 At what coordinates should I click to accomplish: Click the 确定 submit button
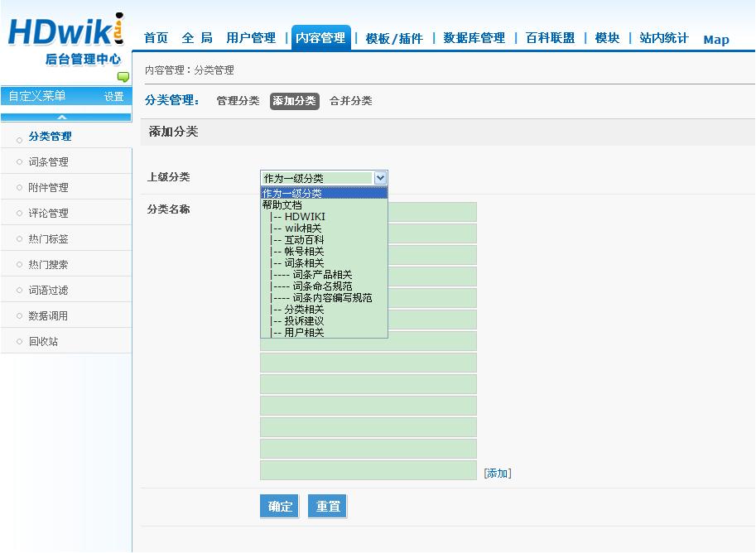[x=280, y=507]
